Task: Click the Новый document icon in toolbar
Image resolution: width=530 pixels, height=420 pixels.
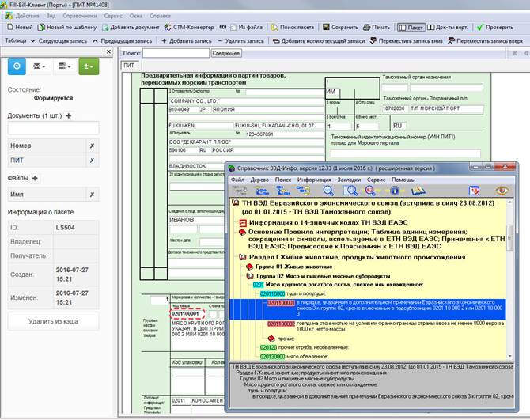Action: click(x=10, y=27)
